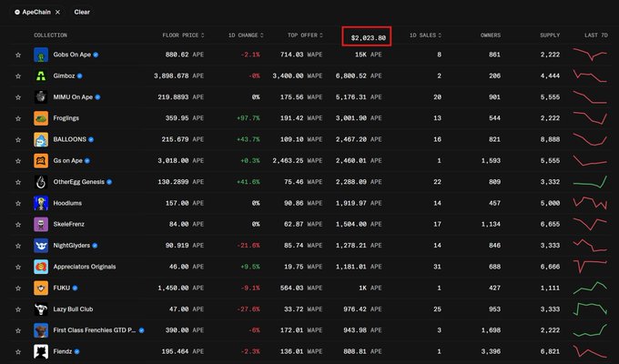Toggle favorite star for Hoodlums
The height and width of the screenshot is (364, 619).
(18, 203)
